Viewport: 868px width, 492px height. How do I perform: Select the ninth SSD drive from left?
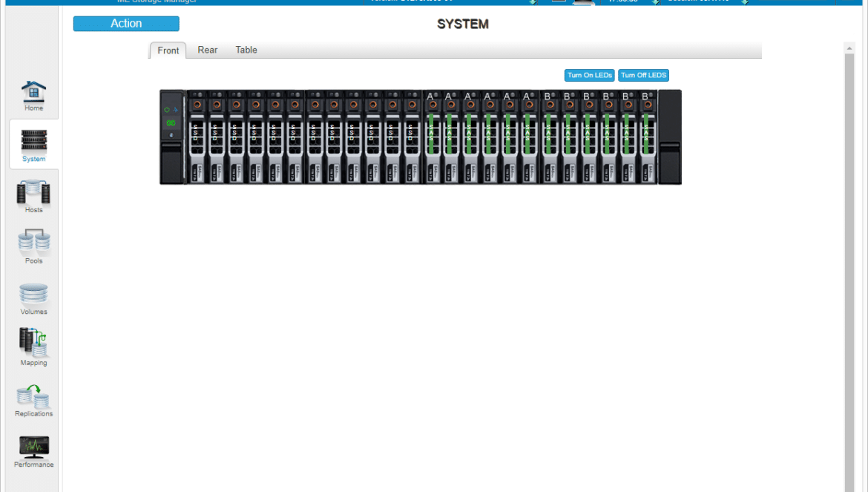[353, 137]
